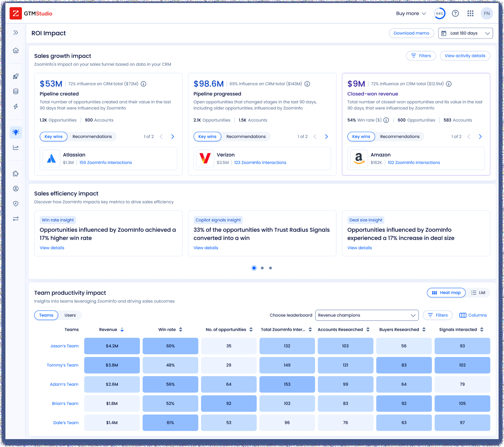Screen dimensions: 504x447
Task: Expand the Buy more dropdown
Action: [x=411, y=13]
